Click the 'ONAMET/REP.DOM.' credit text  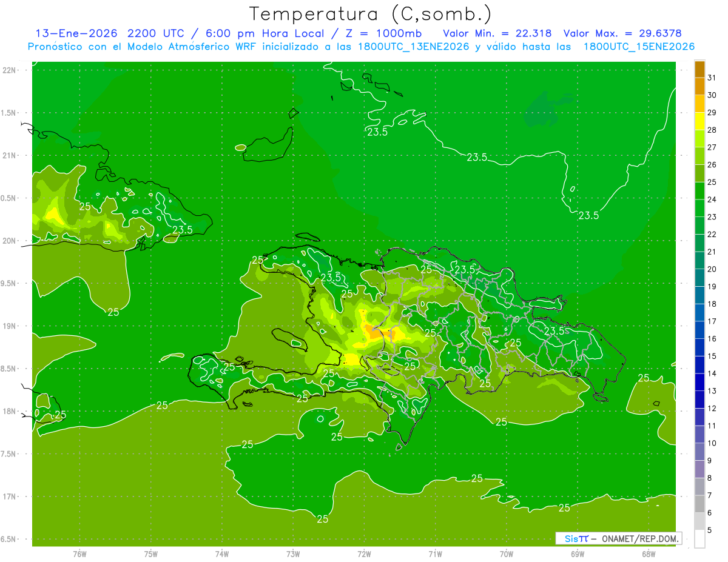[x=639, y=538]
